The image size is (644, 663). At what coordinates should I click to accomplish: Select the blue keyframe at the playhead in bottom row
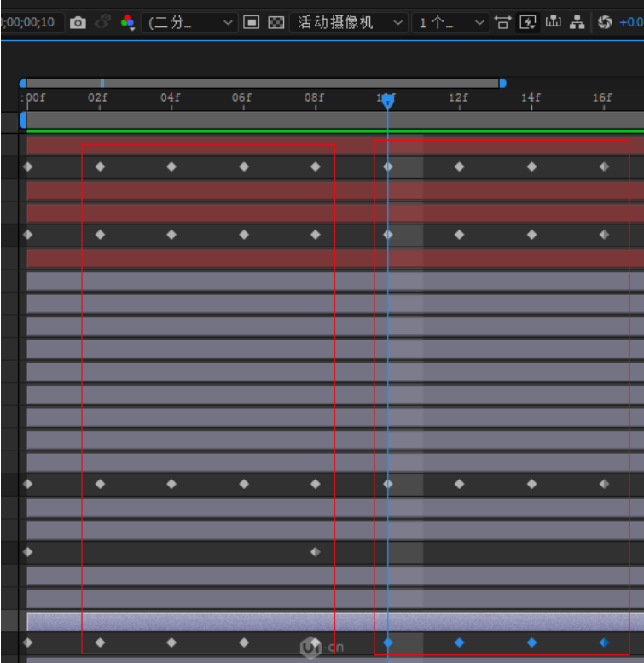point(388,643)
